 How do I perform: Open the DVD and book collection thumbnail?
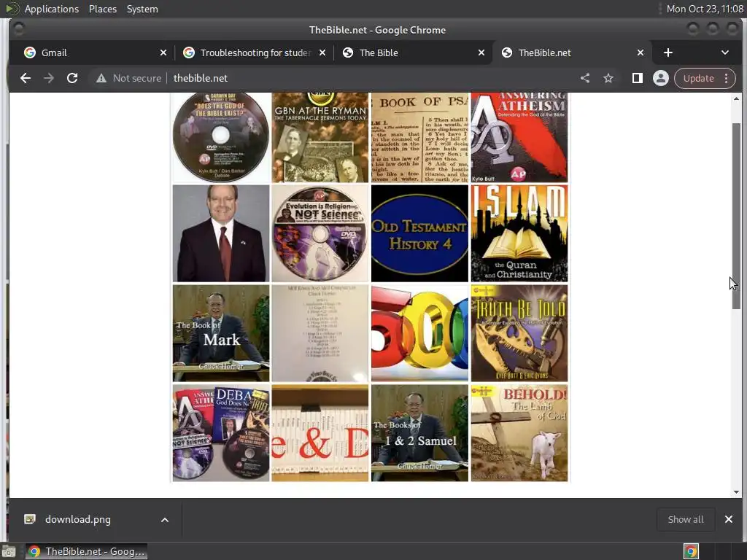click(220, 433)
